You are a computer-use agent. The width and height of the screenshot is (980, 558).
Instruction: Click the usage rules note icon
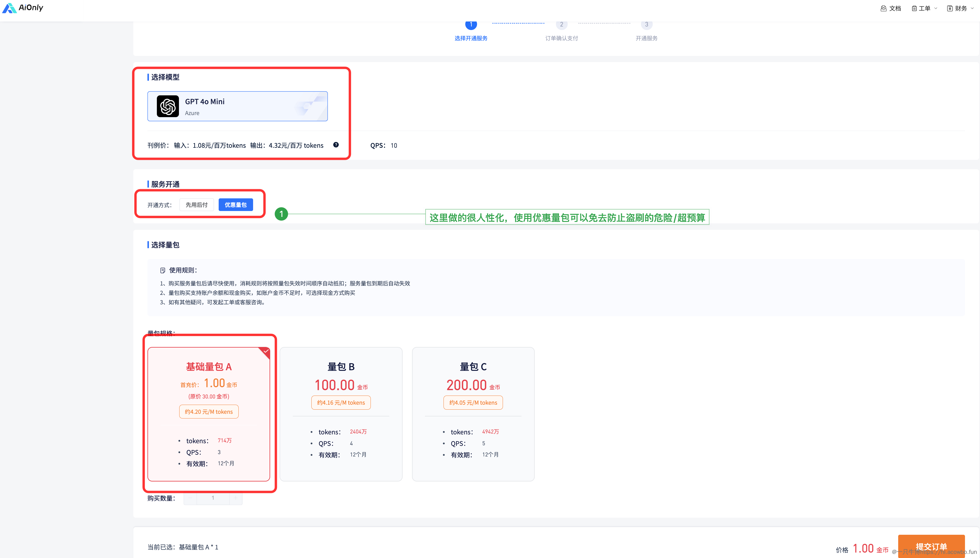coord(162,270)
